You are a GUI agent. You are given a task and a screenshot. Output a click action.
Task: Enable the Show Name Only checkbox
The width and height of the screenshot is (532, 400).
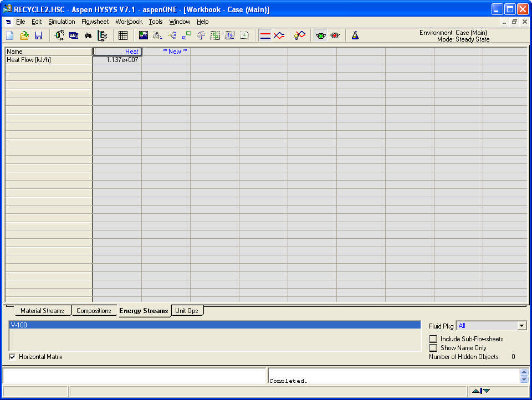click(x=433, y=348)
